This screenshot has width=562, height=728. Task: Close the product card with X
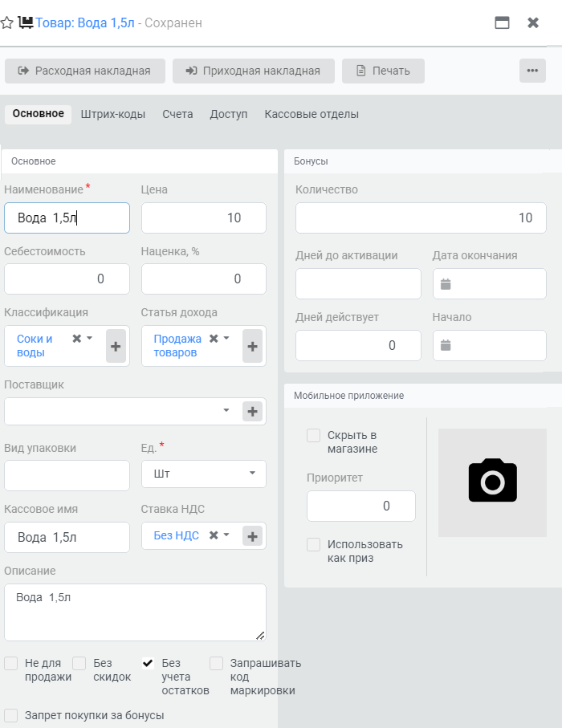[x=533, y=22]
